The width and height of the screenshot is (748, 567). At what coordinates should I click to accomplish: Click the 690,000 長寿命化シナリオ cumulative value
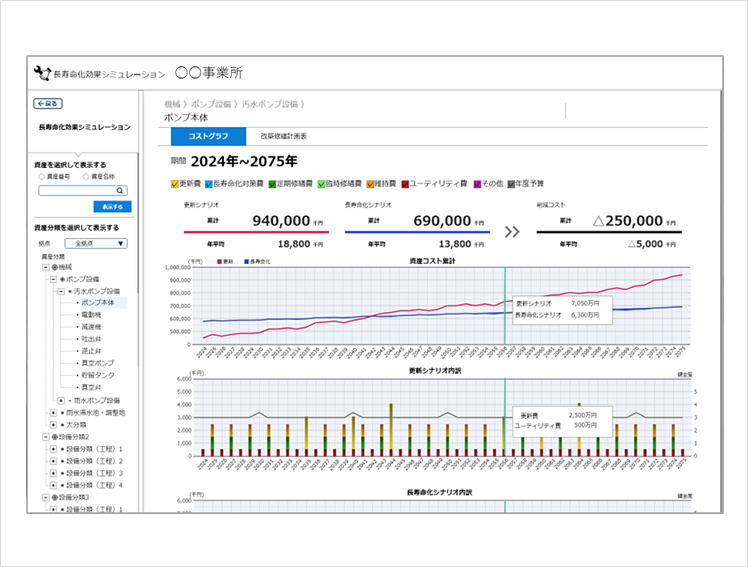point(442,221)
